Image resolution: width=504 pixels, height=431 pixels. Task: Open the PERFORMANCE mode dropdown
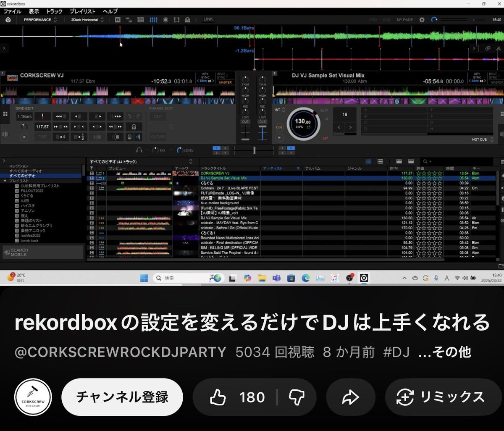click(x=40, y=20)
